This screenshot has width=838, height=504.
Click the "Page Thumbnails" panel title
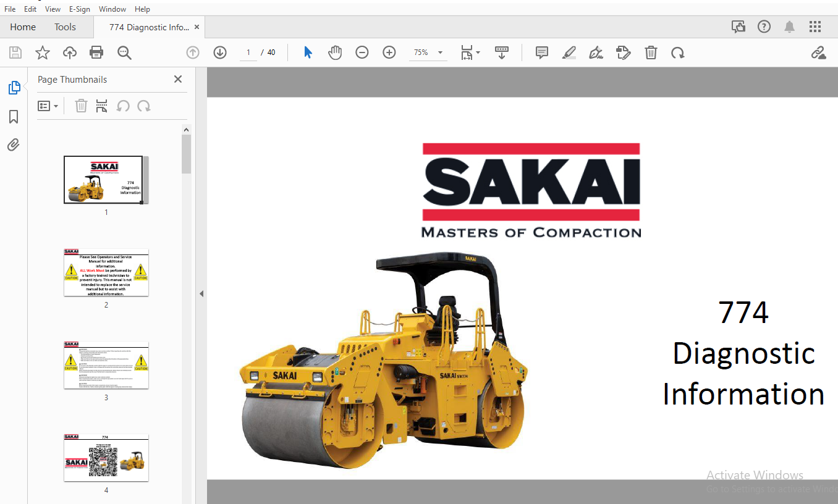tap(72, 80)
